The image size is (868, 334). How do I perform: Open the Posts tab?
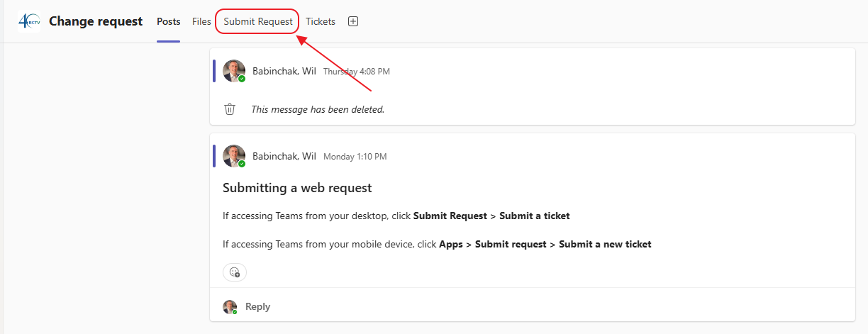(x=169, y=21)
